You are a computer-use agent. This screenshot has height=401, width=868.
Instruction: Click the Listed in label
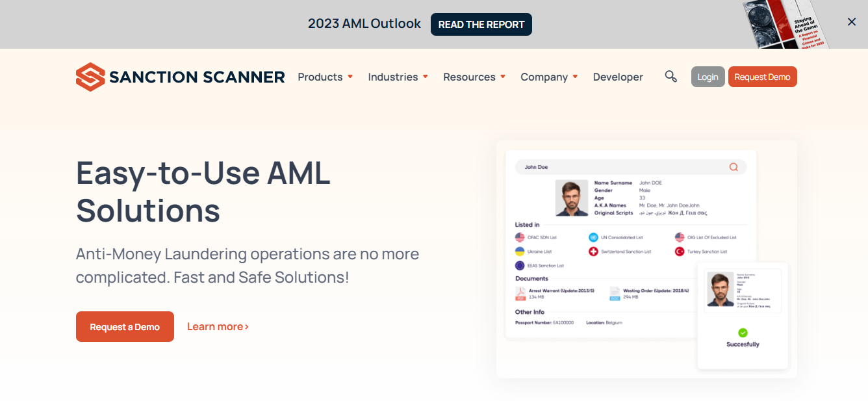[x=528, y=225]
